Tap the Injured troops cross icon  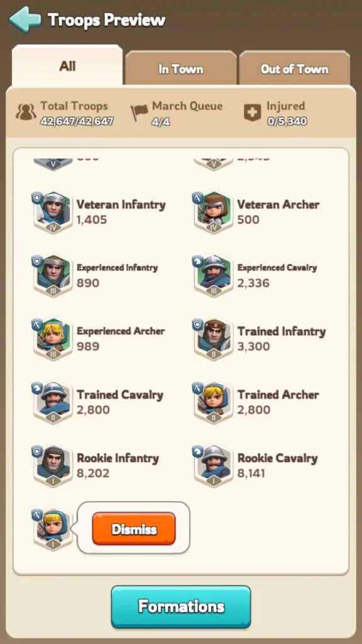[253, 112]
